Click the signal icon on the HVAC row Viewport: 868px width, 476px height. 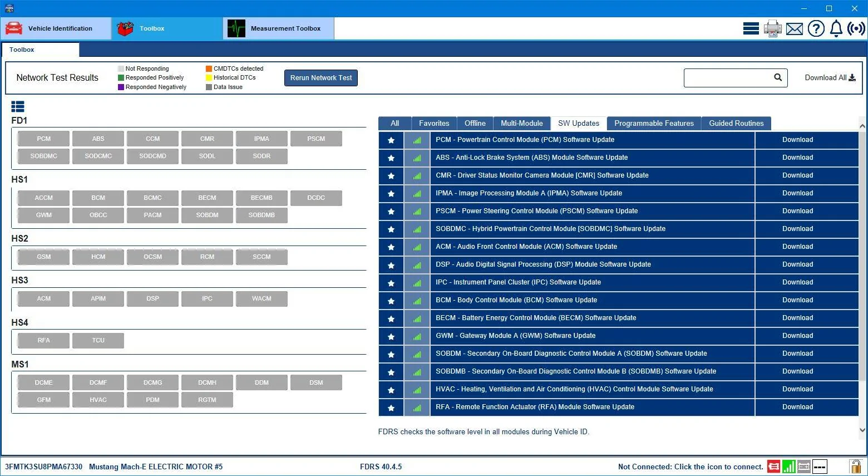click(x=417, y=389)
